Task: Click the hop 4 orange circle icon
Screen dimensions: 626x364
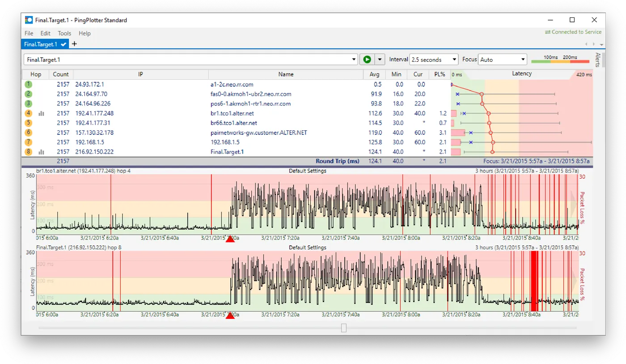Action: pos(29,113)
